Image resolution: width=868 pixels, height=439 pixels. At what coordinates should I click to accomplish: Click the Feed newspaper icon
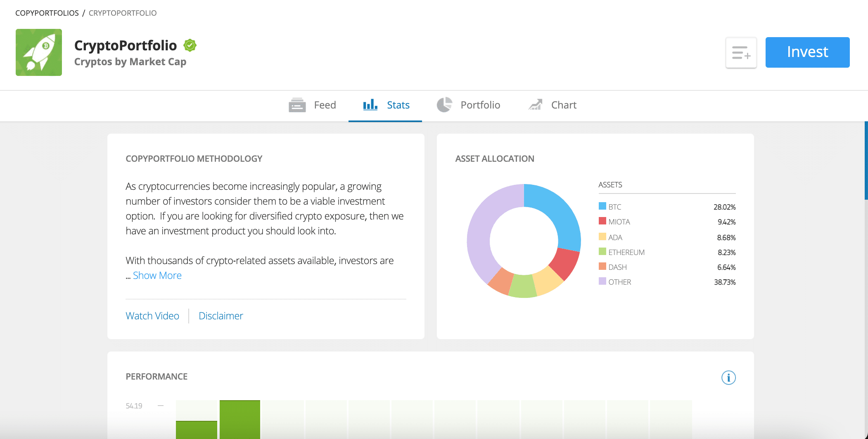pos(297,105)
